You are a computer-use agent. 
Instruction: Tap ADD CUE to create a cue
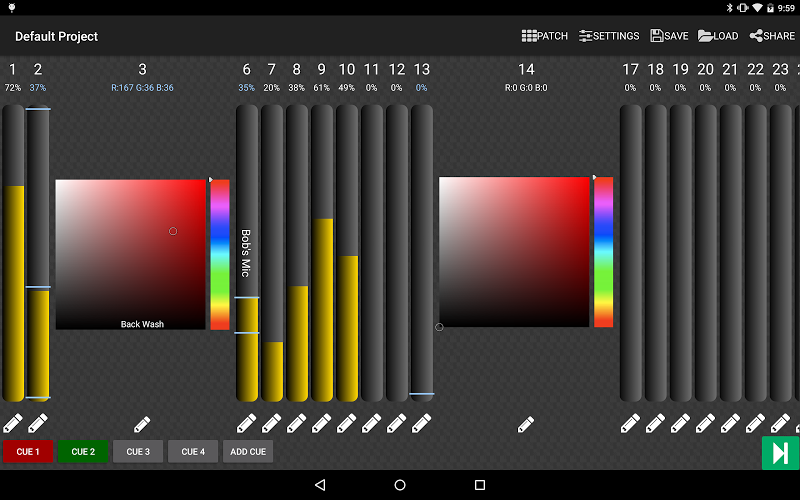pyautogui.click(x=248, y=452)
